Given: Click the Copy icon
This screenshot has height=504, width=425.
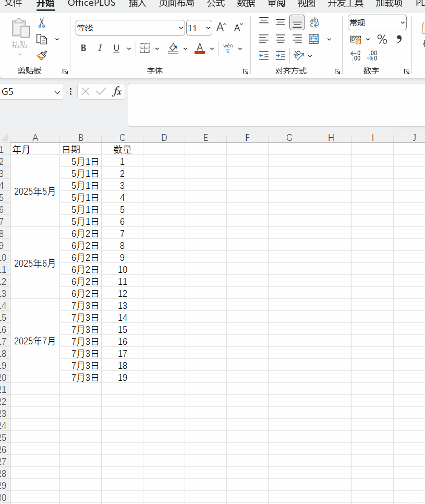Looking at the screenshot, I should pos(42,39).
